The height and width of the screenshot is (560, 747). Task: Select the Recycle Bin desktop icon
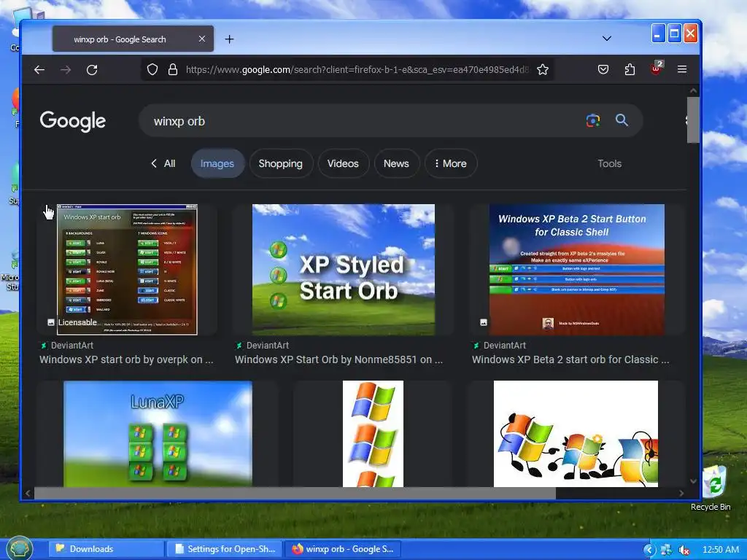tap(711, 489)
